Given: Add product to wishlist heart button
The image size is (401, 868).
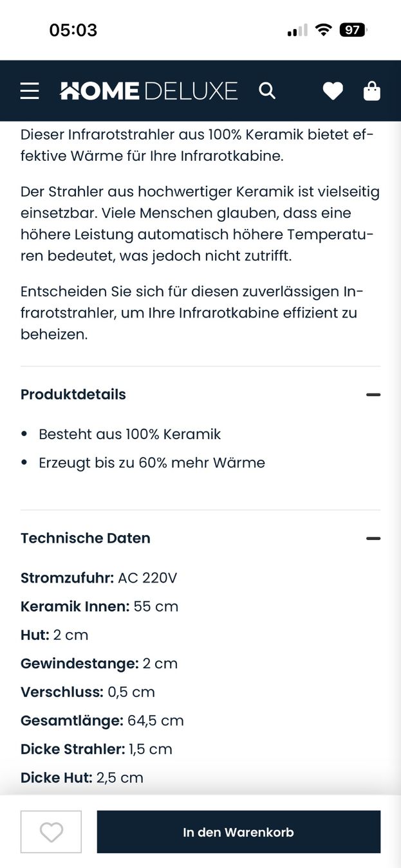Looking at the screenshot, I should tap(51, 831).
